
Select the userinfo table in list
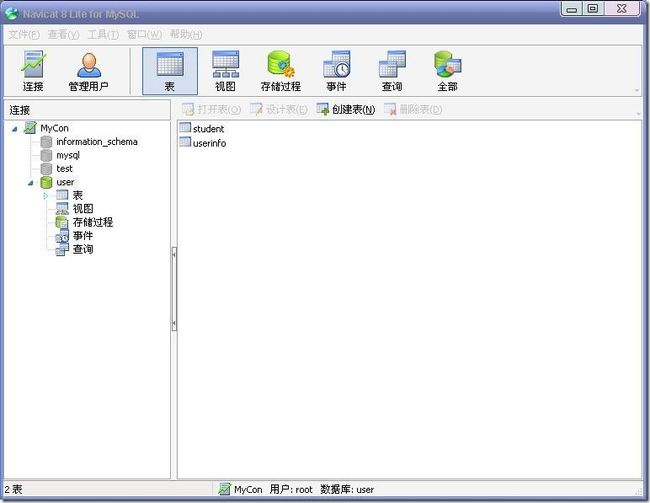coord(209,143)
